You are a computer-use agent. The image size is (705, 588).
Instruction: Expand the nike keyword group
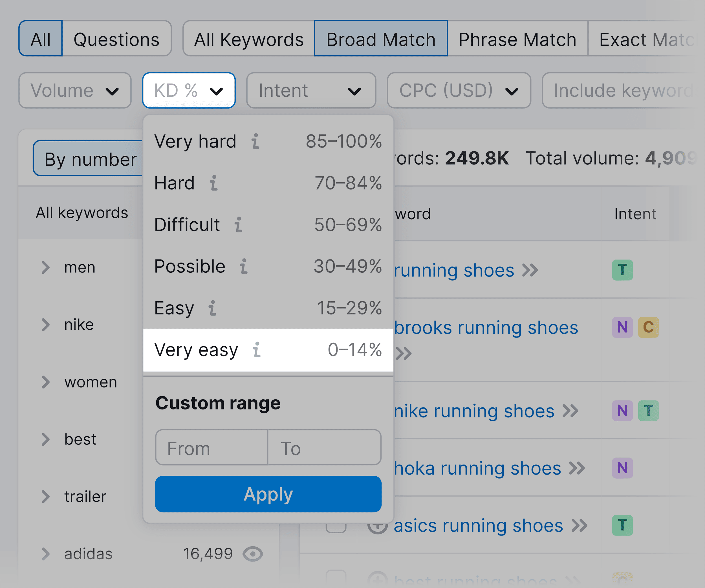point(45,324)
